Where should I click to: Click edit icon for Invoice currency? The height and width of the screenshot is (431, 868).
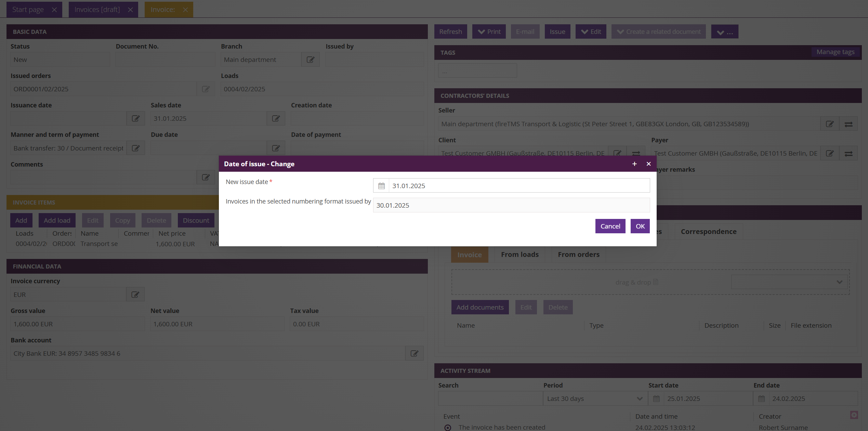(x=135, y=295)
